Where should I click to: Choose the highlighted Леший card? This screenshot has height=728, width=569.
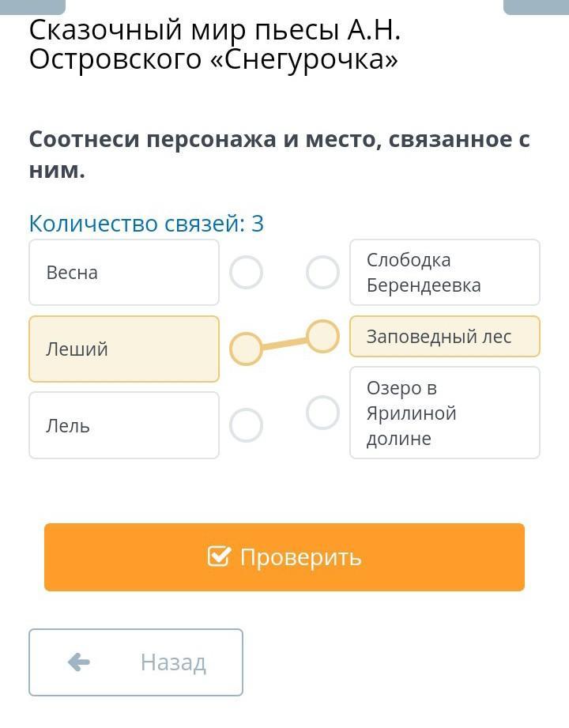pos(124,349)
